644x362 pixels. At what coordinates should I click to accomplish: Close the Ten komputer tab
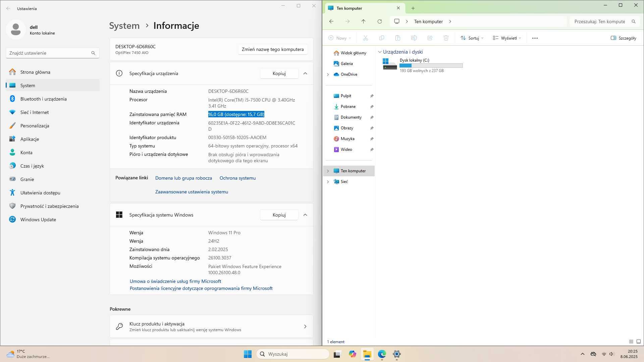pyautogui.click(x=398, y=8)
